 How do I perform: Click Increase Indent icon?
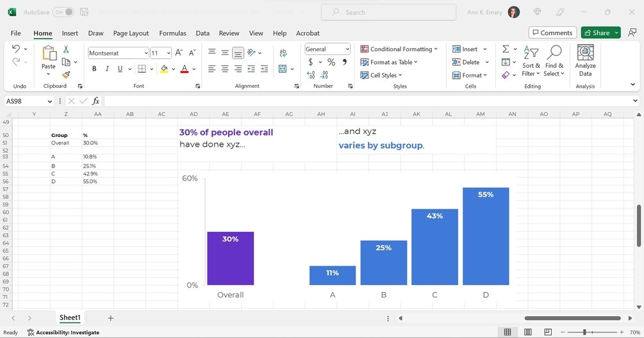pos(264,69)
